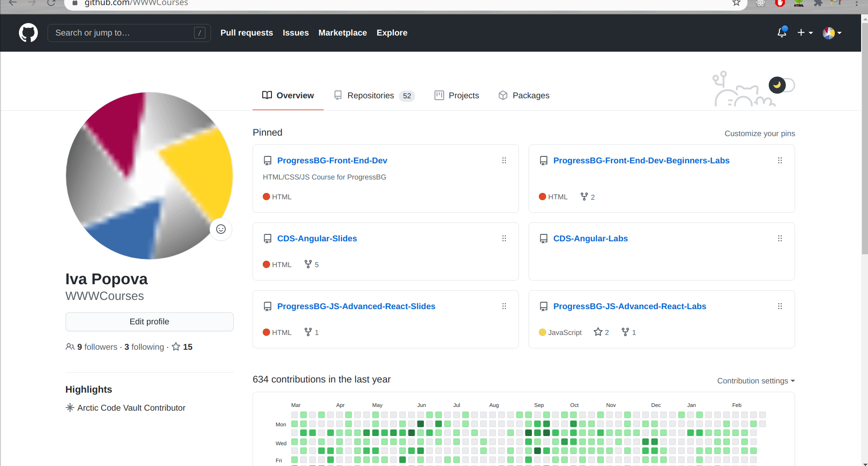Screen dimensions: 868x466
Task: Click HTML/CSS/JS Course for ProgressBG description
Action: pos(325,177)
